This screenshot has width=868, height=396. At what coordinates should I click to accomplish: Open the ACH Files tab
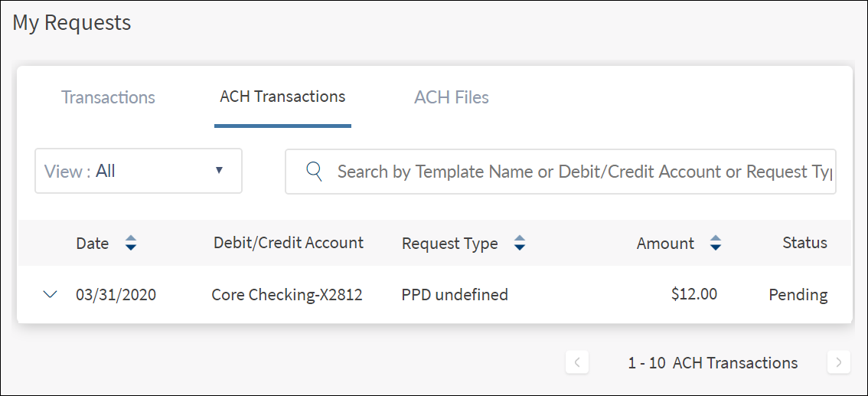coord(452,97)
